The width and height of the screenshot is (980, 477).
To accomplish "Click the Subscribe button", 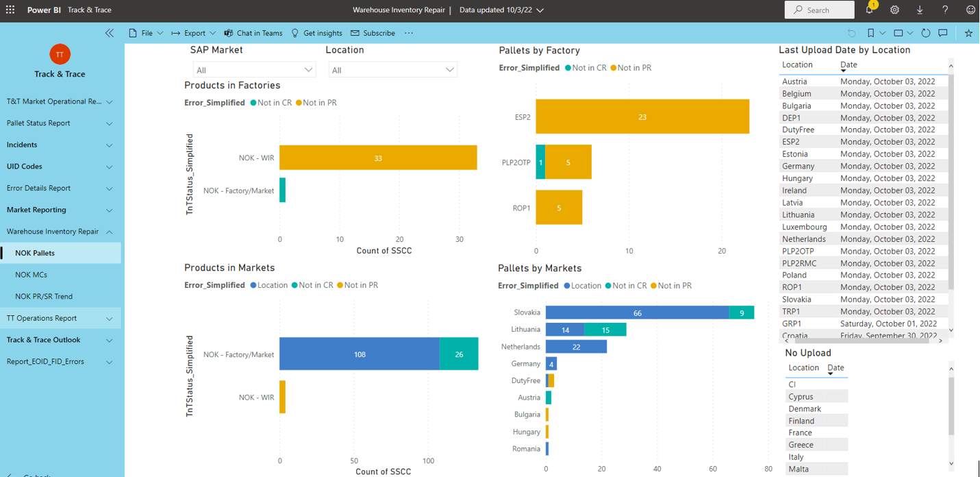I will coord(373,33).
